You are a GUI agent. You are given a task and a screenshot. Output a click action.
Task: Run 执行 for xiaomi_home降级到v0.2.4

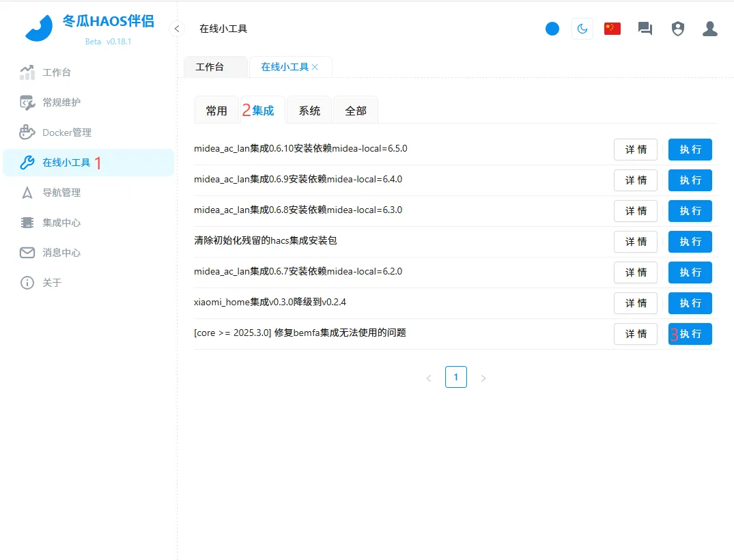click(x=690, y=303)
